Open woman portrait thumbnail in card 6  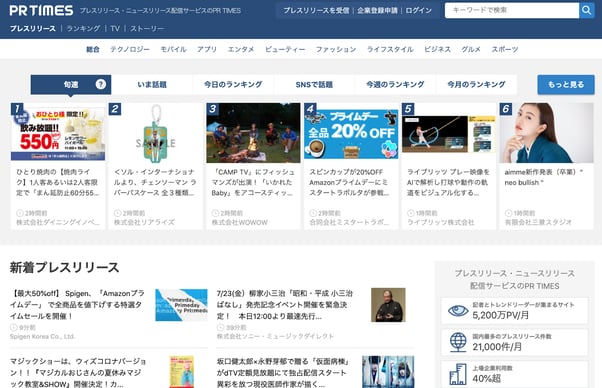coord(547,133)
